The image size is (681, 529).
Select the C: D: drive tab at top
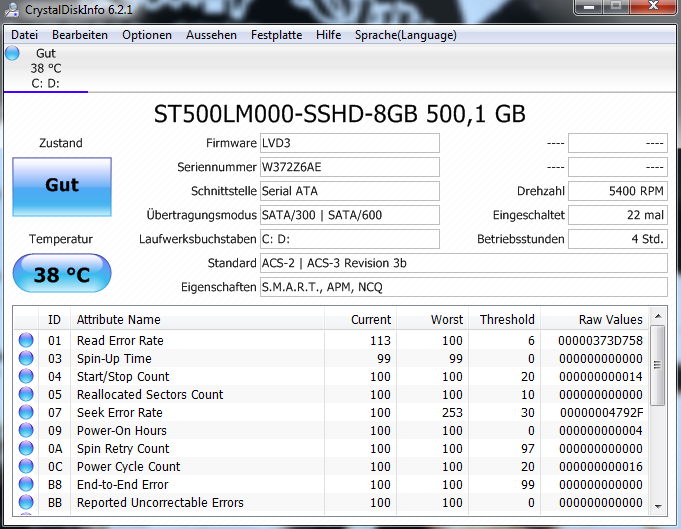(46, 68)
